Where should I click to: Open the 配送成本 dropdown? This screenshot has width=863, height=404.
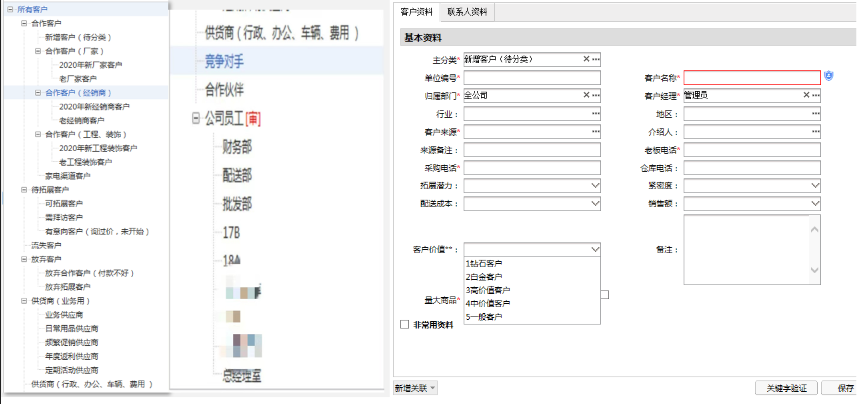pos(594,204)
